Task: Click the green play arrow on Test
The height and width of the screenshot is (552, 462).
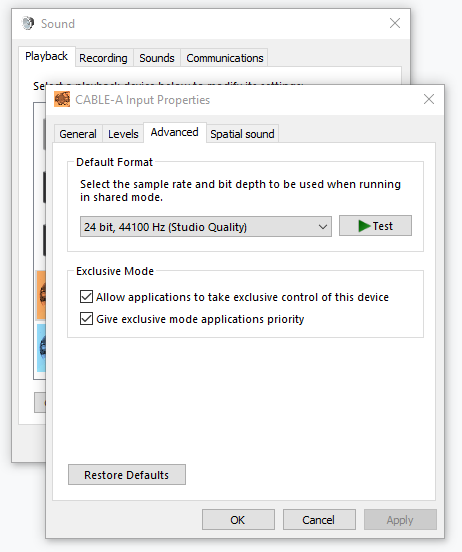Action: click(364, 226)
